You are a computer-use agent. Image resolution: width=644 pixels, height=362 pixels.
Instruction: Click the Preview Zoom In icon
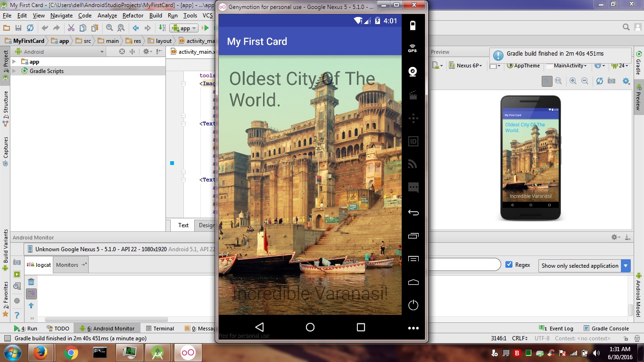pos(573,81)
